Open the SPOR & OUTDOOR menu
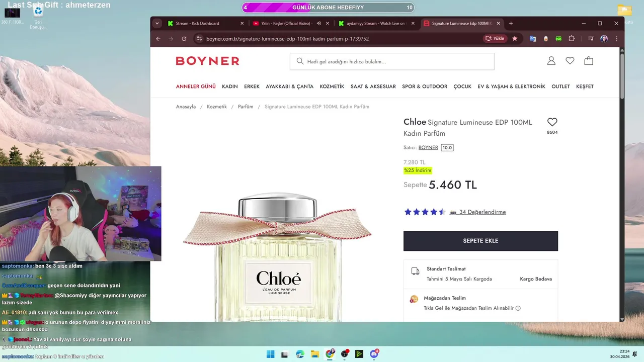 [x=425, y=86]
